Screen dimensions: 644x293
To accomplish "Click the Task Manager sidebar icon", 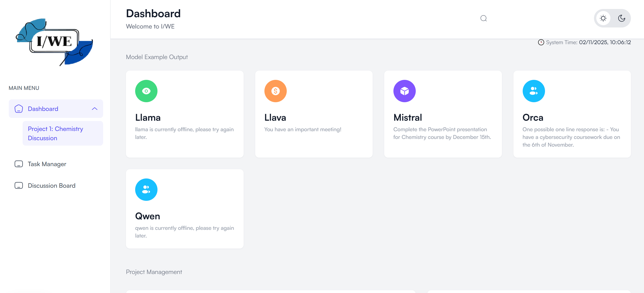I will pos(19,164).
